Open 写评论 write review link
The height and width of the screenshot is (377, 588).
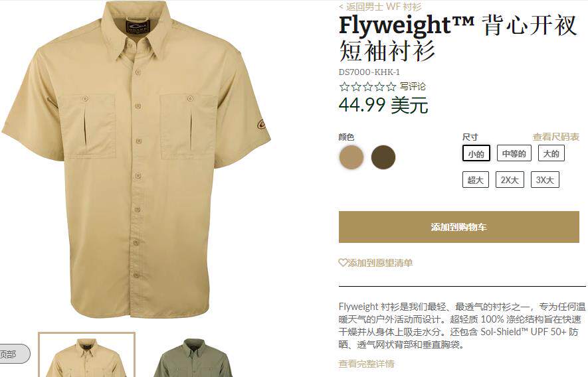[x=413, y=86]
